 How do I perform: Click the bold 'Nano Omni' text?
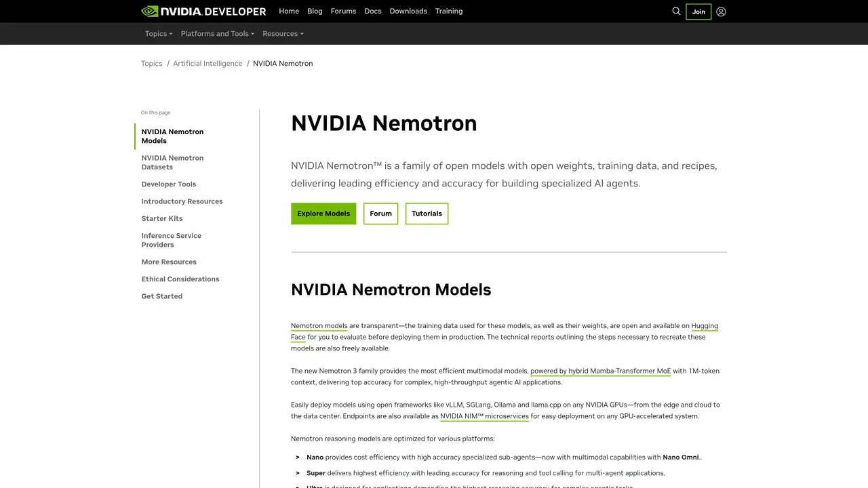(x=681, y=457)
